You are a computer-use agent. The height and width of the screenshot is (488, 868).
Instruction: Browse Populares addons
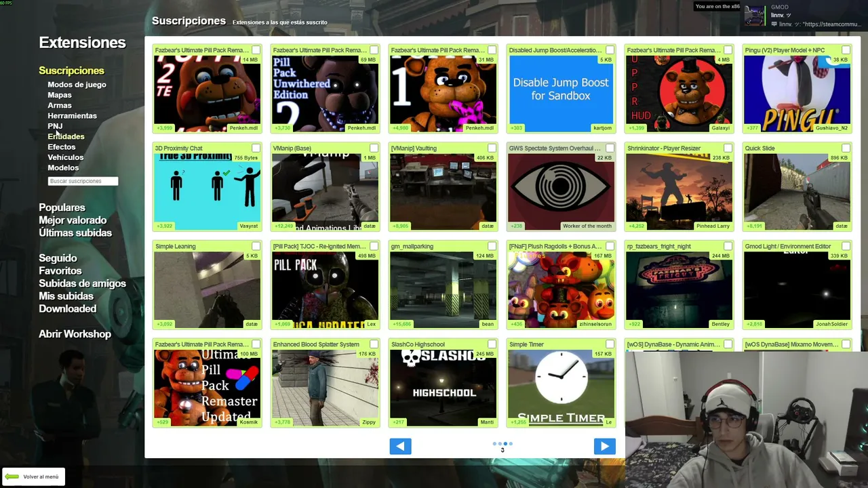pos(62,207)
